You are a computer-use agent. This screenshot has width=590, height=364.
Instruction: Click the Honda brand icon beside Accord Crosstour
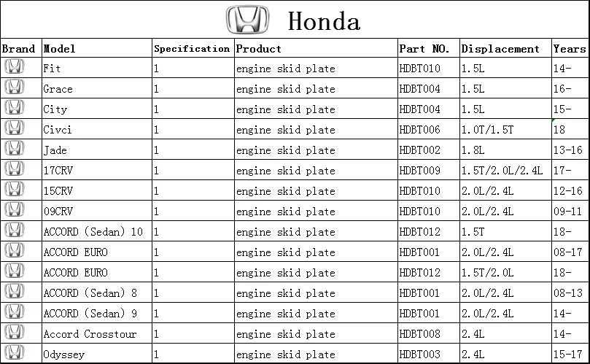(14, 333)
